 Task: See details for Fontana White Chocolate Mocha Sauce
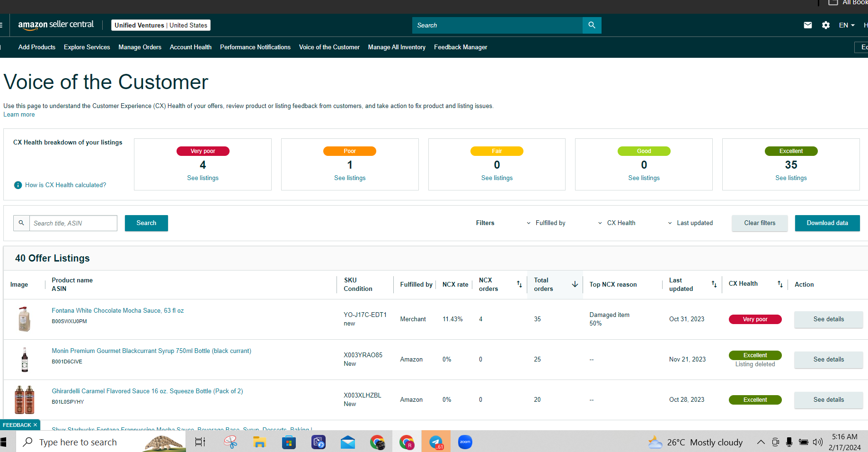[x=829, y=319]
